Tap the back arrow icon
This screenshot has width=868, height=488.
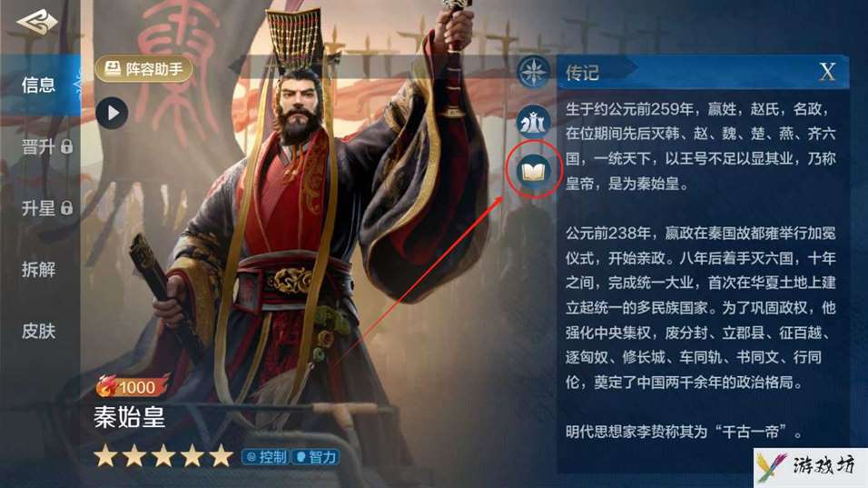(37, 24)
